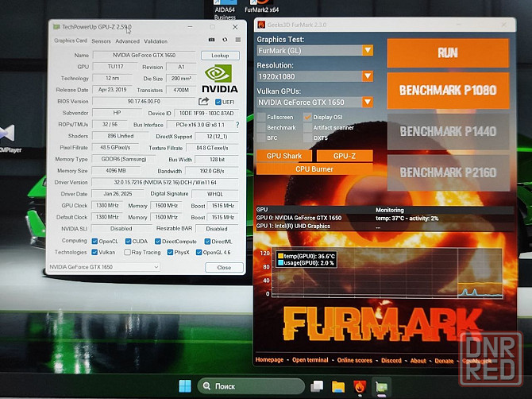
Task: Click the About link
Action: tap(418, 361)
